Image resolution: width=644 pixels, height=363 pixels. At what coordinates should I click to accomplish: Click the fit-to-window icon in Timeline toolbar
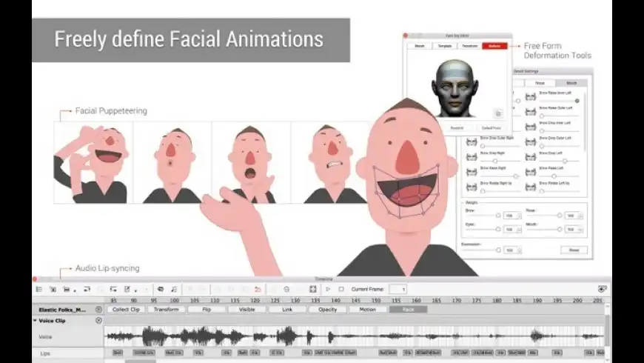[313, 290]
